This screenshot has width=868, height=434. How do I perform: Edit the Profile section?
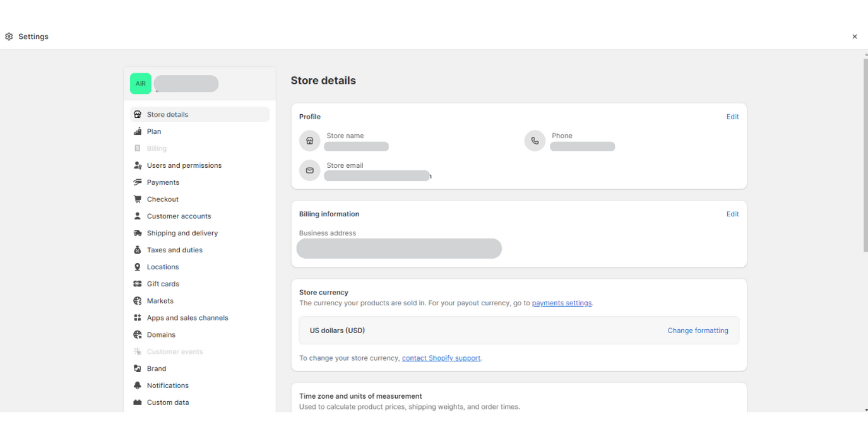pyautogui.click(x=732, y=117)
